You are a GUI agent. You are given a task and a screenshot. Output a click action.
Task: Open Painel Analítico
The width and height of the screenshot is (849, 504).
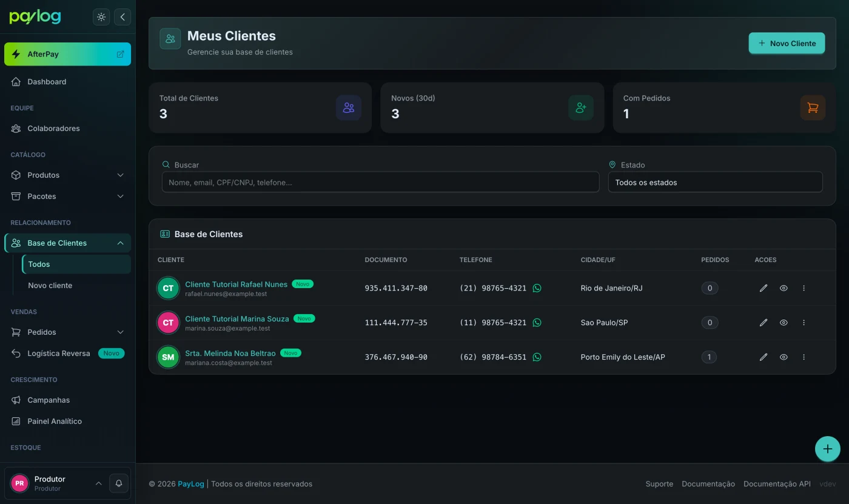(67, 422)
